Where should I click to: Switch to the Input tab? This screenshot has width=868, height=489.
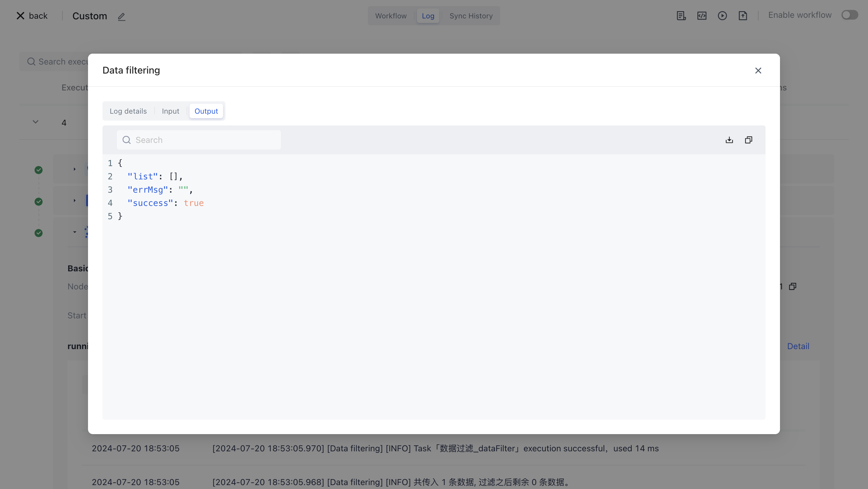170,111
